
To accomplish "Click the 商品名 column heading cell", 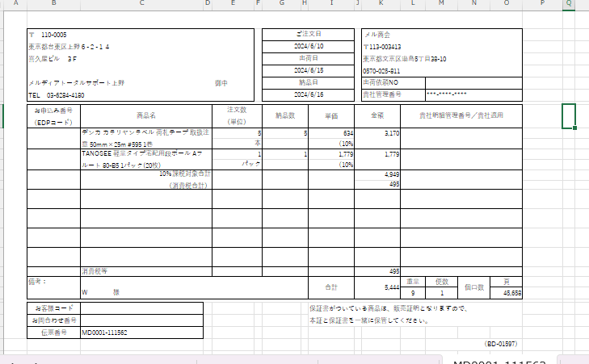I will click(146, 115).
